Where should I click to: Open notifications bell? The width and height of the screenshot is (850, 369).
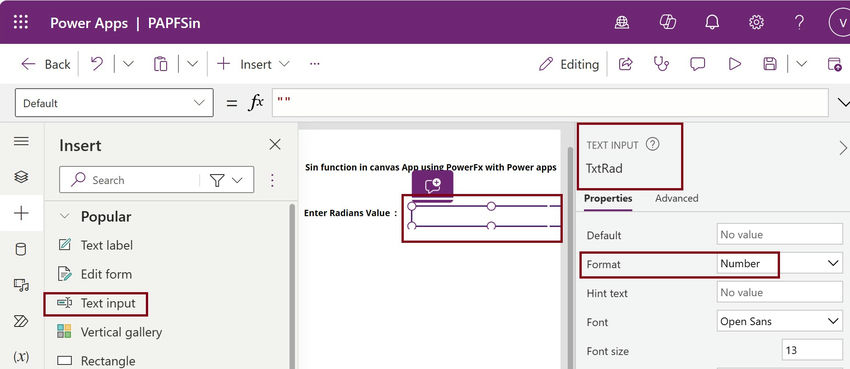711,22
